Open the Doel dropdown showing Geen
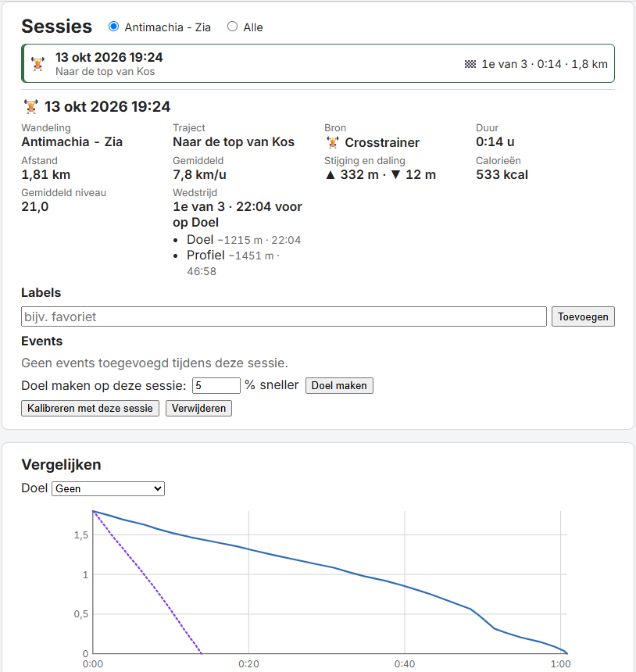Image resolution: width=636 pixels, height=672 pixels. pyautogui.click(x=108, y=488)
